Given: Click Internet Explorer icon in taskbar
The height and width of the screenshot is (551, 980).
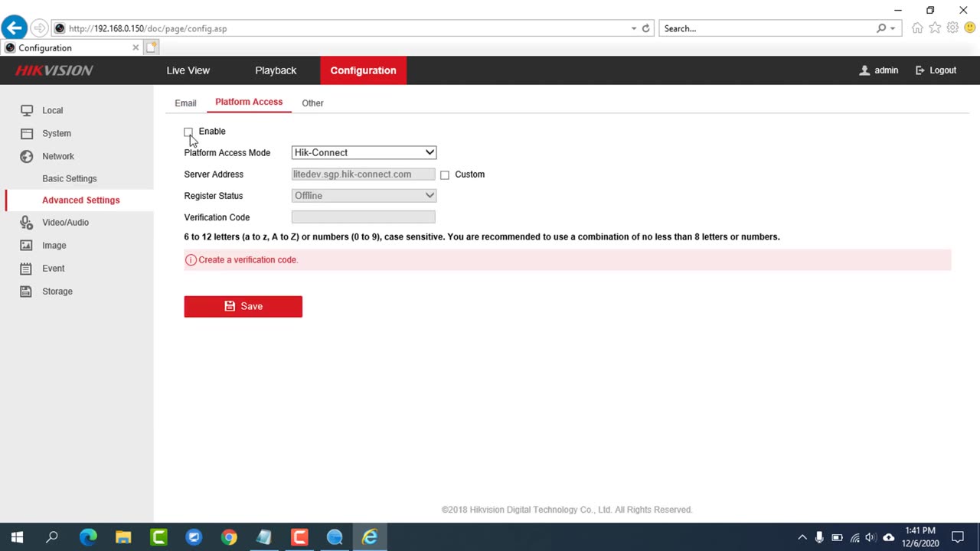Looking at the screenshot, I should tap(370, 537).
